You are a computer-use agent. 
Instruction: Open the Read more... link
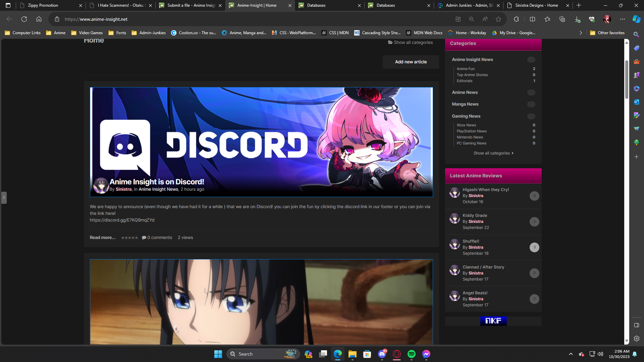pyautogui.click(x=102, y=238)
